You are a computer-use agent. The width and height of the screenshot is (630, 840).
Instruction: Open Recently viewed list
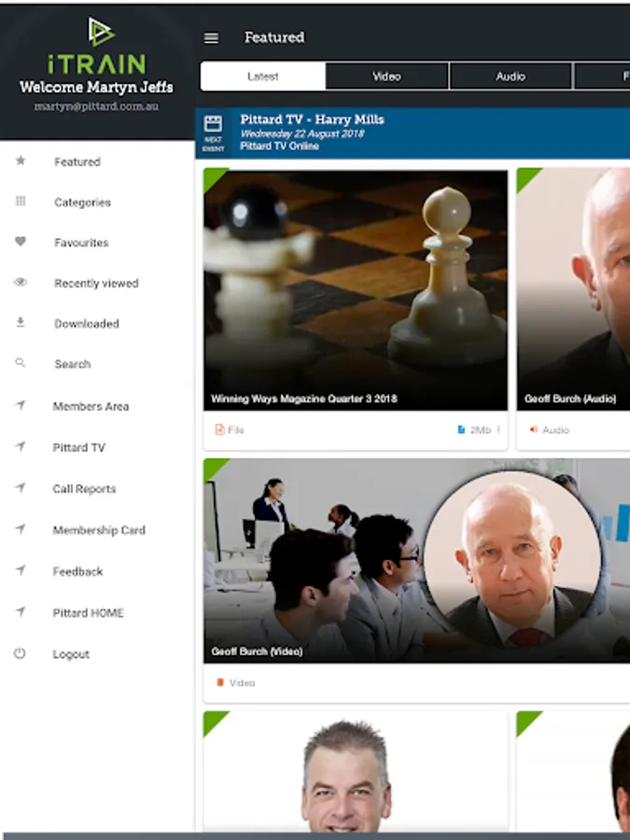coord(96,284)
